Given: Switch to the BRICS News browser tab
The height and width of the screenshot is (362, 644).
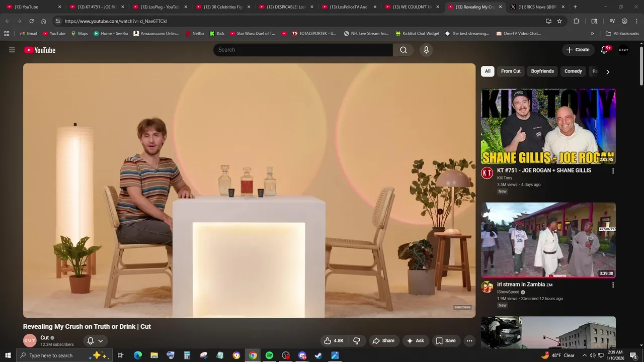Looking at the screenshot, I should [537, 7].
